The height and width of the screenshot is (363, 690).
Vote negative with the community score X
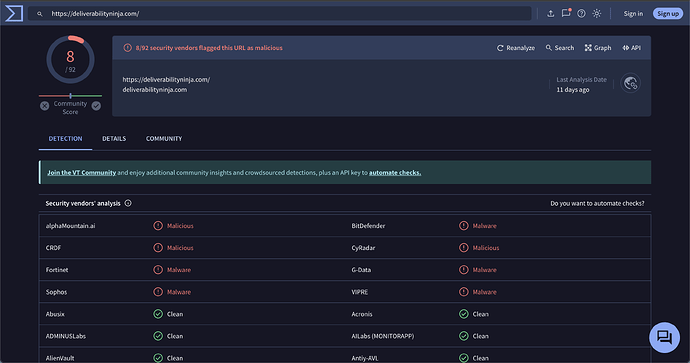44,106
